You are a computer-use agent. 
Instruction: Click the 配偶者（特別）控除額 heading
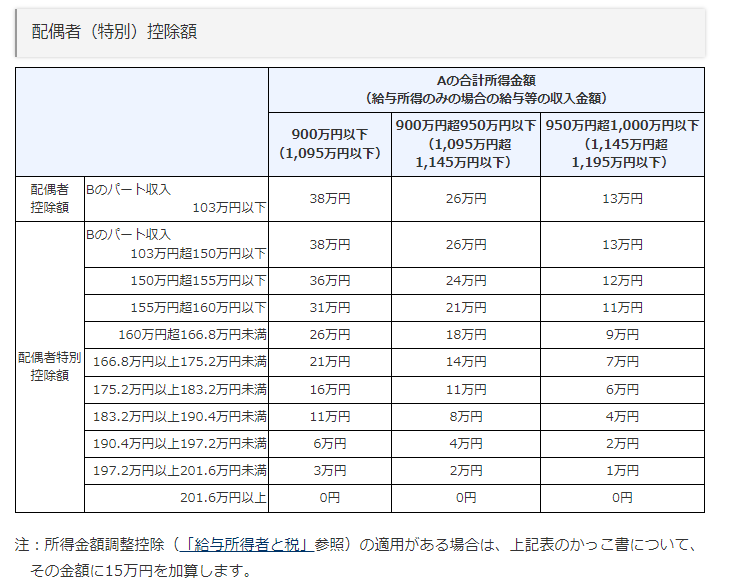(114, 32)
